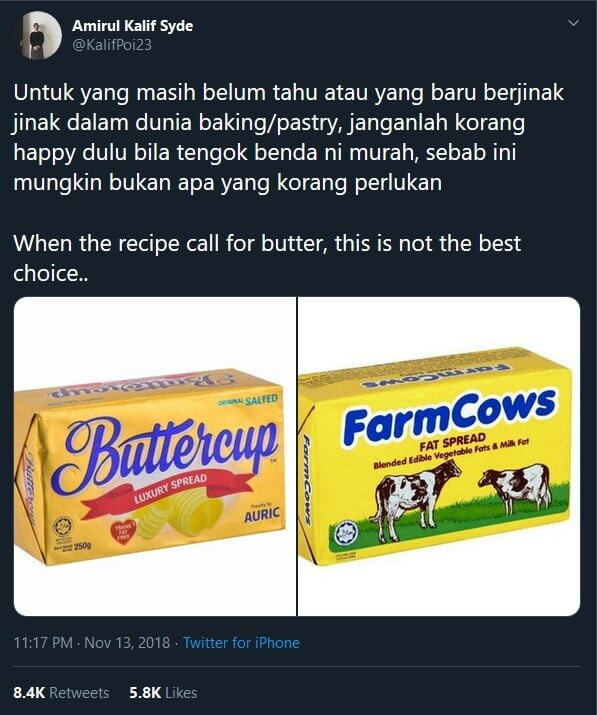Open the Buttercup luxury spread photo

click(x=155, y=456)
